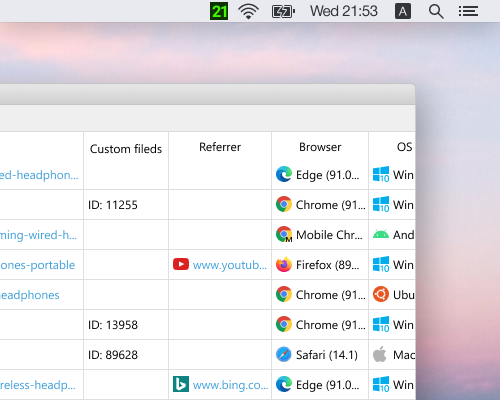Click the Windows icon in the Bing row
Image resolution: width=500 pixels, height=400 pixels.
point(381,384)
